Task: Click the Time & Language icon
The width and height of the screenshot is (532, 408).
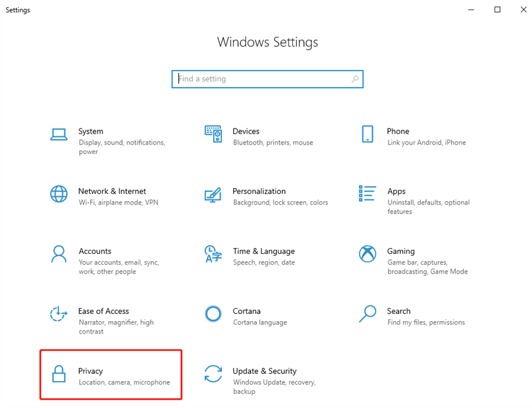Action: [213, 254]
